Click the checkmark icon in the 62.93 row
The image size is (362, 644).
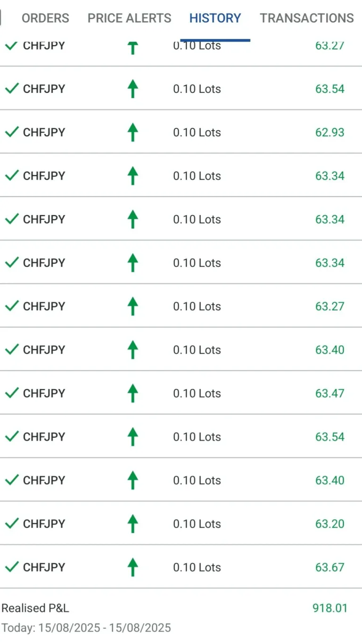11,132
